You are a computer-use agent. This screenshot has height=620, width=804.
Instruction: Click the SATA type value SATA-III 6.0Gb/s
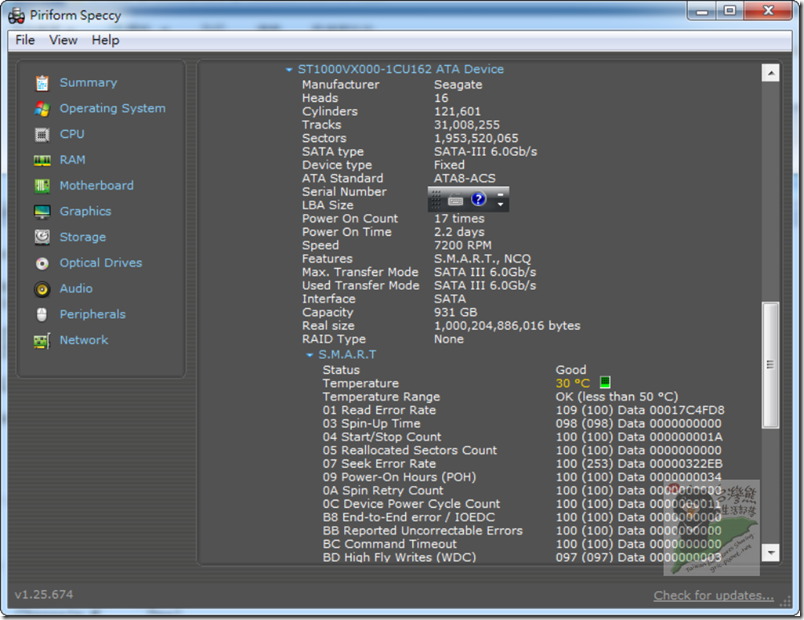pos(485,152)
